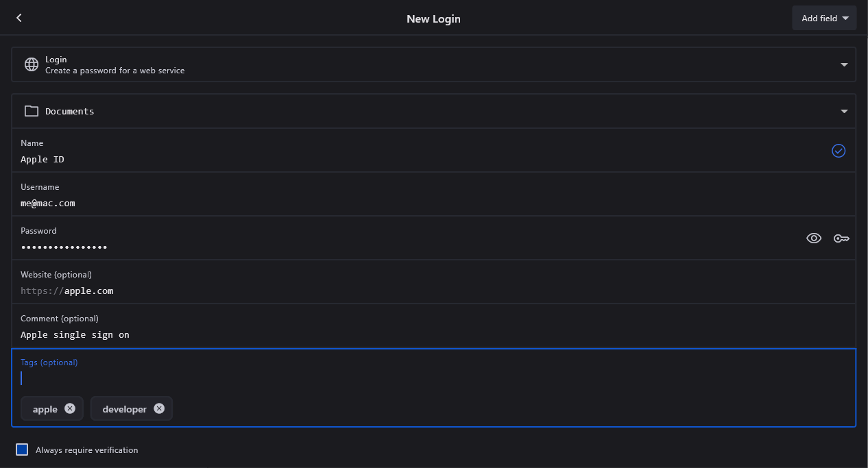
Task: Enable Always require verification checkbox
Action: [x=22, y=450]
